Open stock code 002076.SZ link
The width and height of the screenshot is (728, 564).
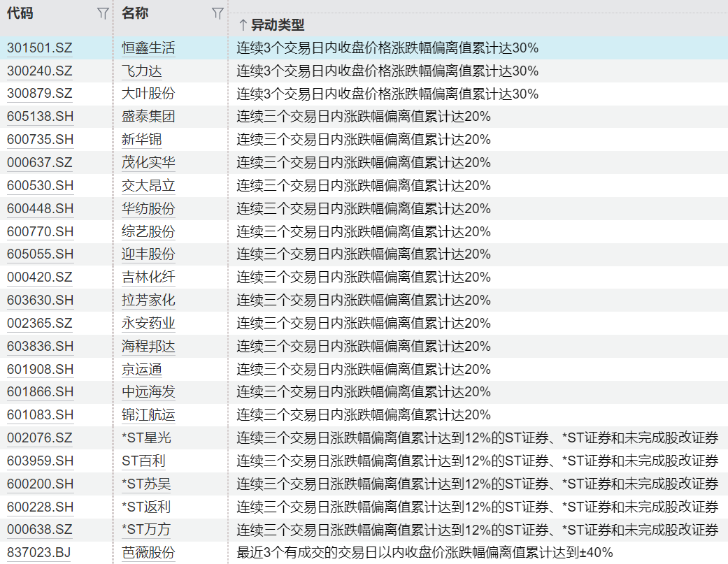[x=40, y=438]
